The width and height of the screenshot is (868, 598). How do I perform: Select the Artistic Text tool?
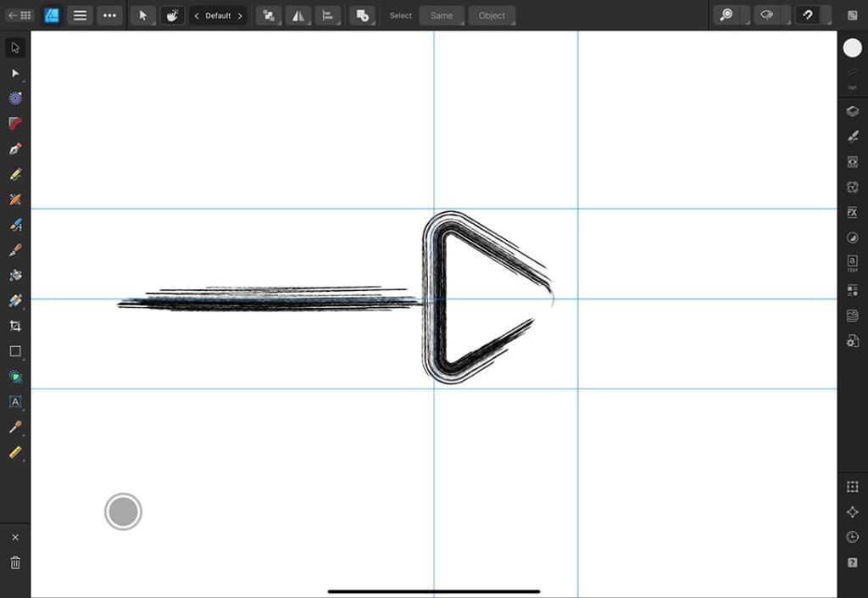pos(15,401)
